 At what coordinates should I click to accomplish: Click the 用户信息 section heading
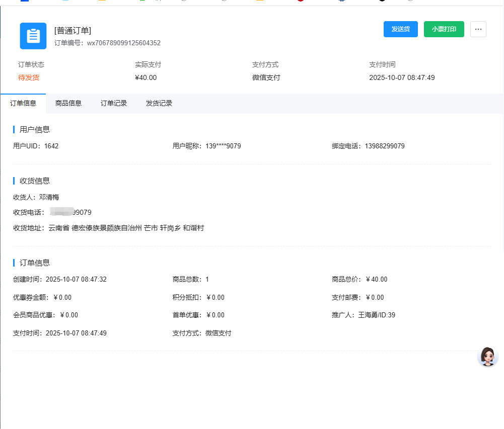[x=35, y=130]
